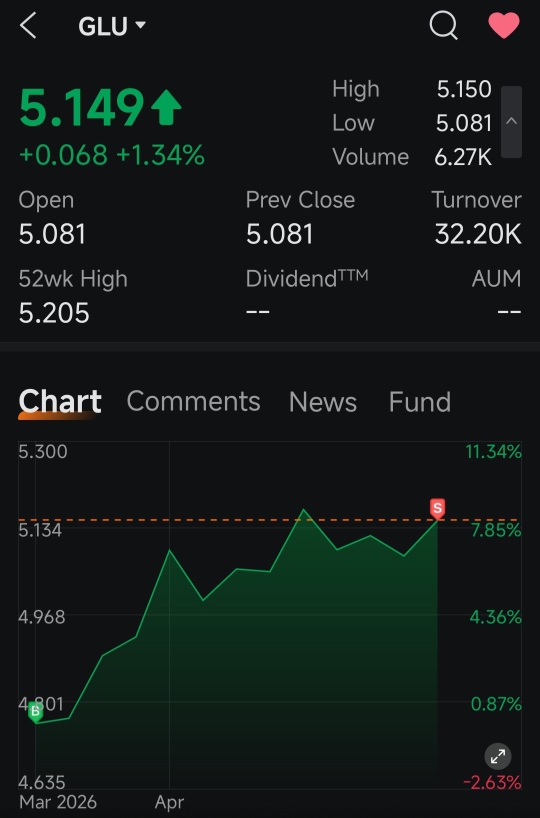The width and height of the screenshot is (540, 818).
Task: Select the Chart tab
Action: pyautogui.click(x=60, y=402)
